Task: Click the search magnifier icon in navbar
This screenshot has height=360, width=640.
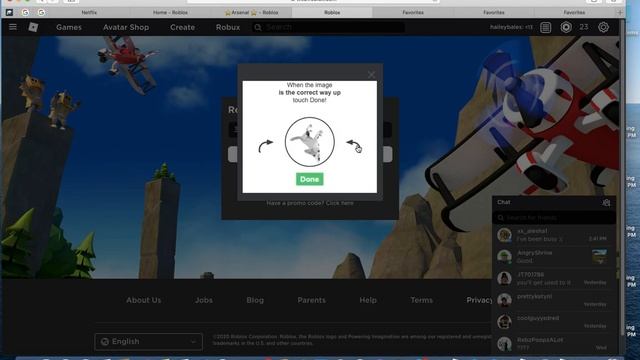Action: coord(258,27)
